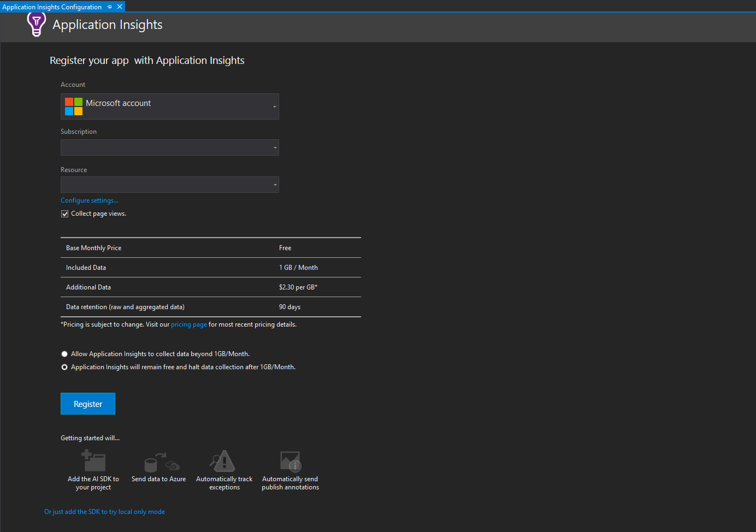Click the '$2.30 per GB*' value
756x532 pixels.
click(x=298, y=287)
